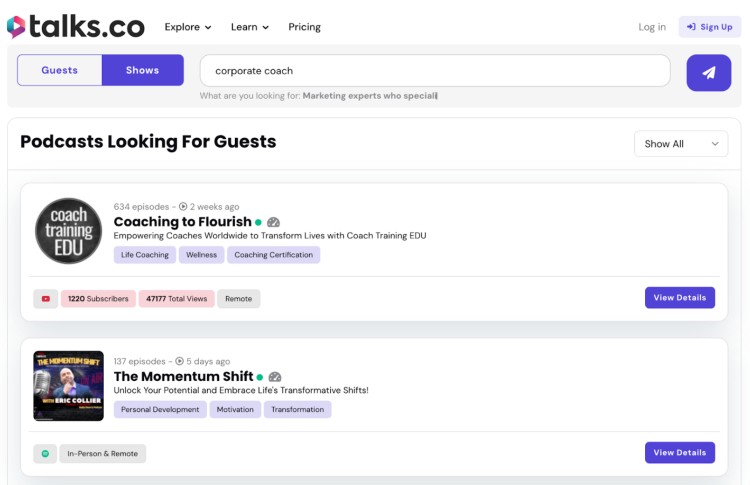Click the 47177 Total Views badge
This screenshot has width=750, height=485.
pos(176,298)
